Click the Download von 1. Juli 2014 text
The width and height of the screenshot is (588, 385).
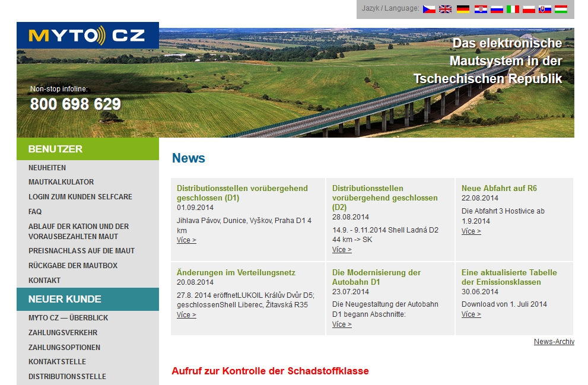click(x=504, y=304)
